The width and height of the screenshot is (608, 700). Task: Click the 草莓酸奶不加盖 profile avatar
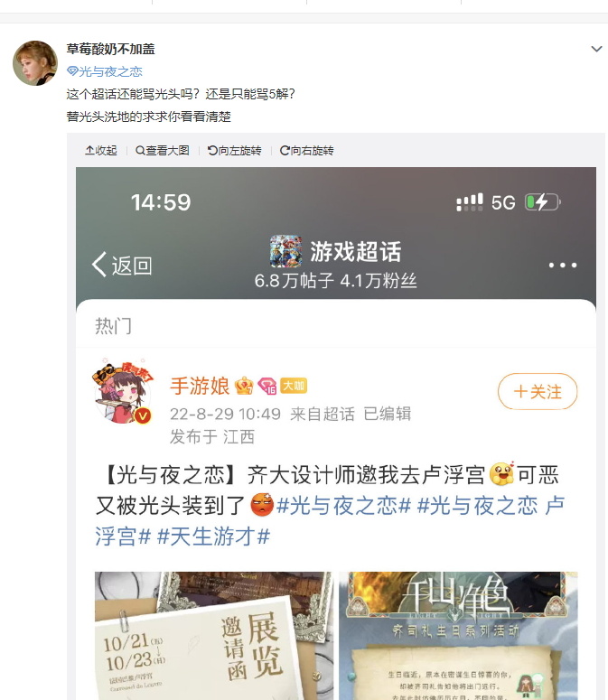pos(35,63)
